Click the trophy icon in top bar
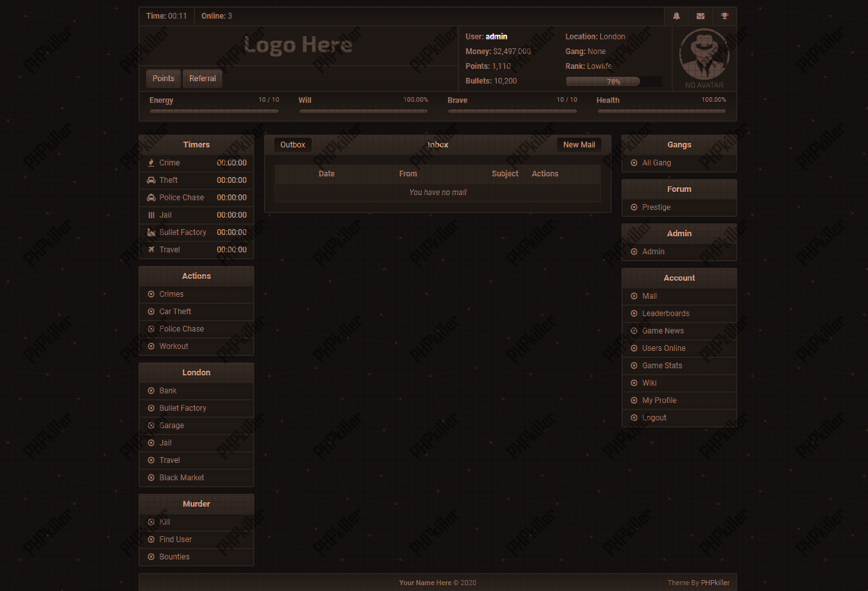 pos(724,16)
